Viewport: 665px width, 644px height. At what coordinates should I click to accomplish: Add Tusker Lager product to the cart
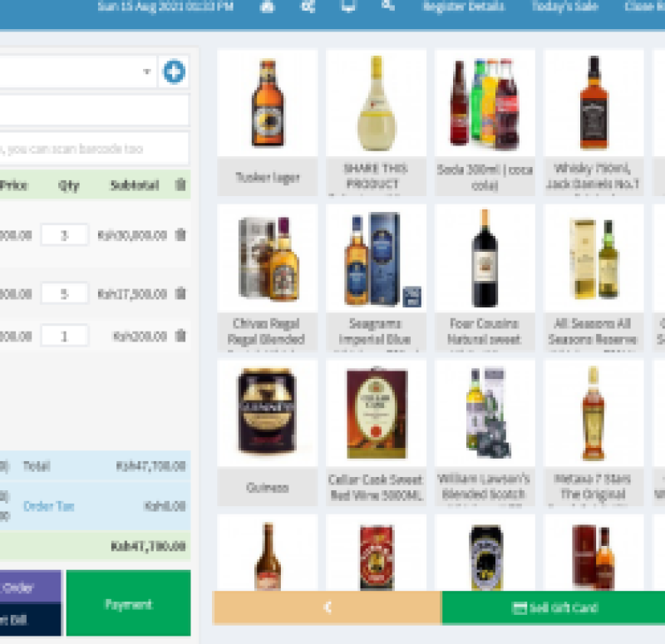267,122
